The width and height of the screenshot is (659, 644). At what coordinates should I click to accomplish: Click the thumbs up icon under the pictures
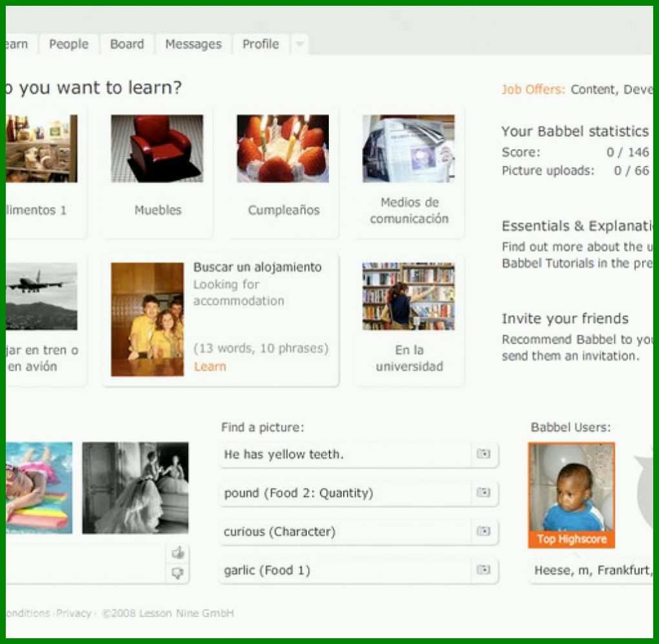click(178, 553)
